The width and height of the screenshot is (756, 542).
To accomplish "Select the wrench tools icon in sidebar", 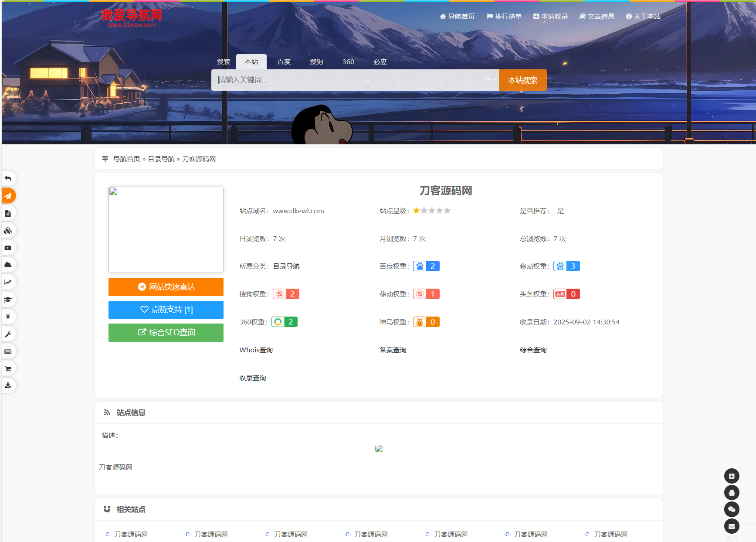I will (8, 334).
